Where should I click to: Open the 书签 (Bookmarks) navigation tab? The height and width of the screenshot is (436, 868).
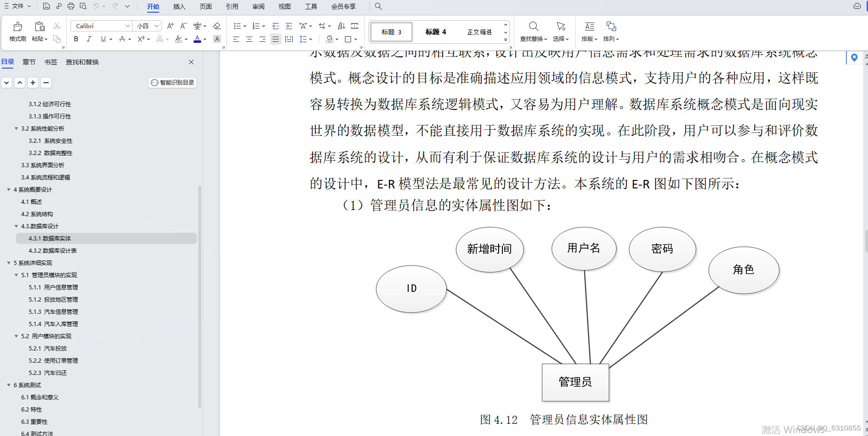(50, 62)
